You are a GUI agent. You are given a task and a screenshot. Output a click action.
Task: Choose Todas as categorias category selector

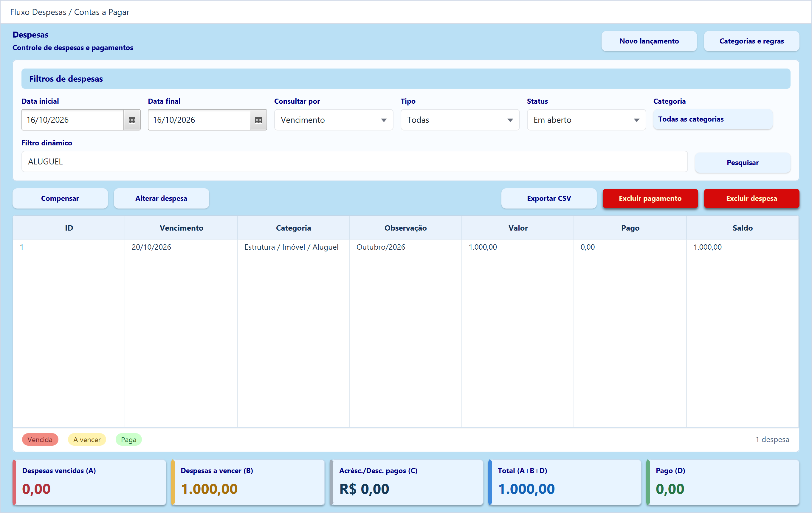(713, 119)
